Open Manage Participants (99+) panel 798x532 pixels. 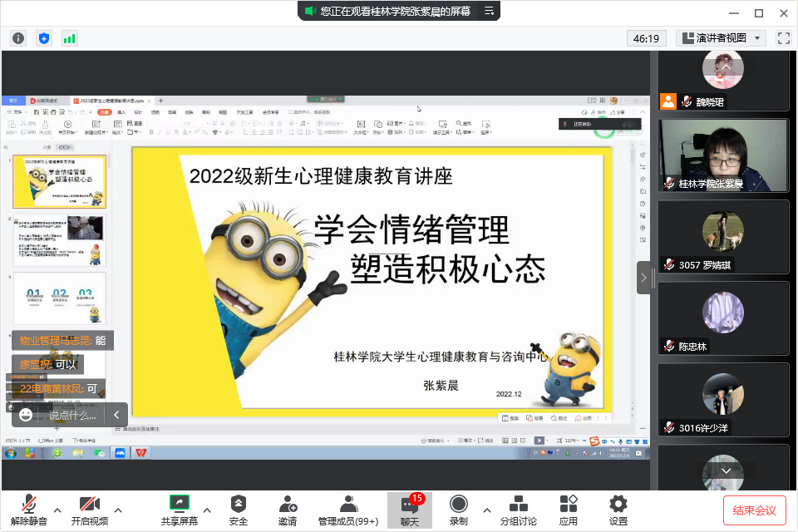point(348,510)
